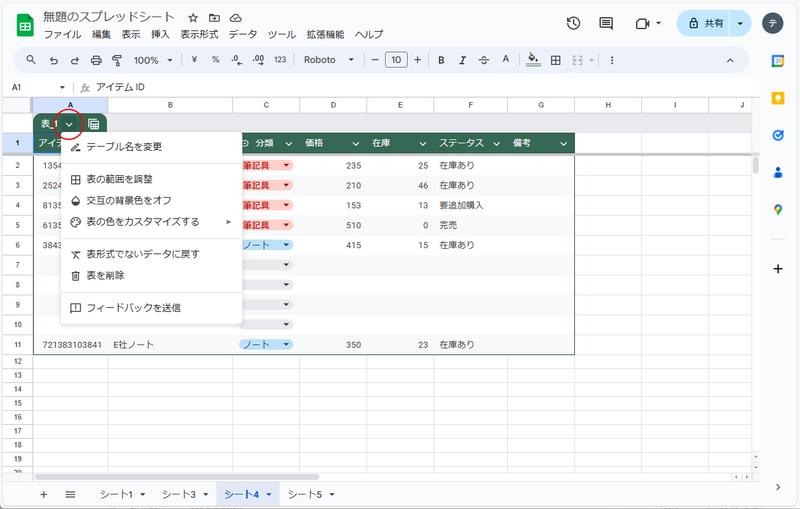Click the version history clock icon

[573, 23]
